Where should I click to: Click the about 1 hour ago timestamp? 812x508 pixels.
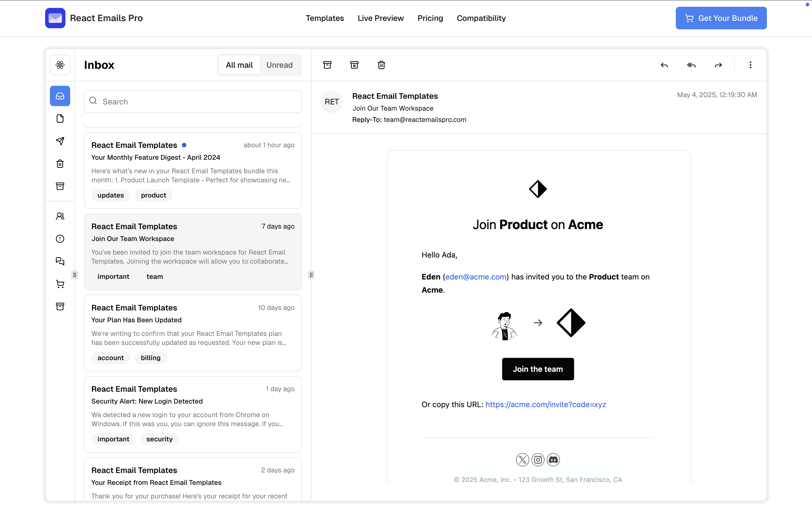point(269,145)
